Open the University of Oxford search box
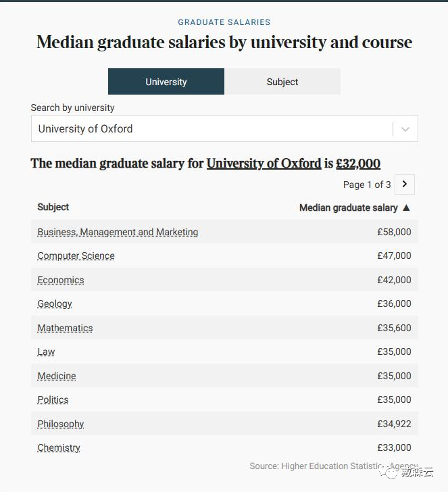448x492 pixels. [224, 128]
